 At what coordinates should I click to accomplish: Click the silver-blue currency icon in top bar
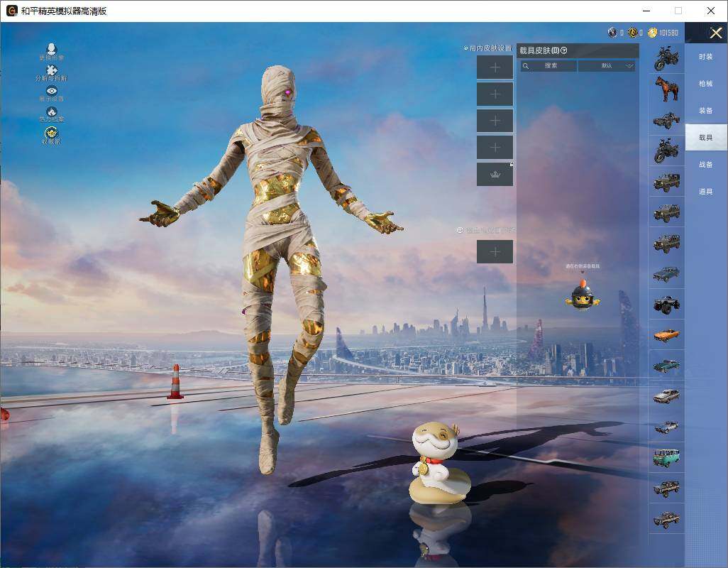point(612,33)
